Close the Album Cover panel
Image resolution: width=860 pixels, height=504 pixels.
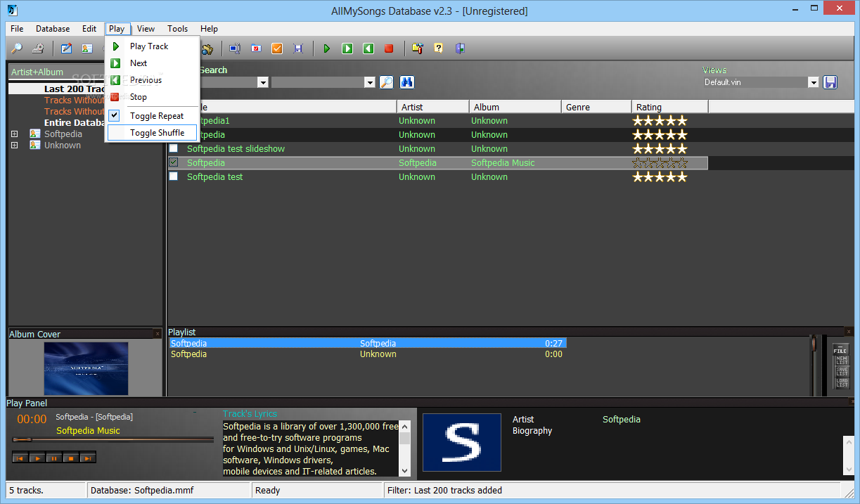158,334
